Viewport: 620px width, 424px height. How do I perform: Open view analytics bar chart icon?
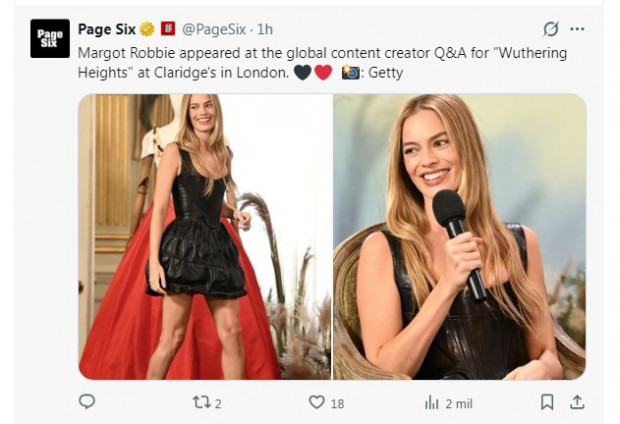tap(432, 402)
